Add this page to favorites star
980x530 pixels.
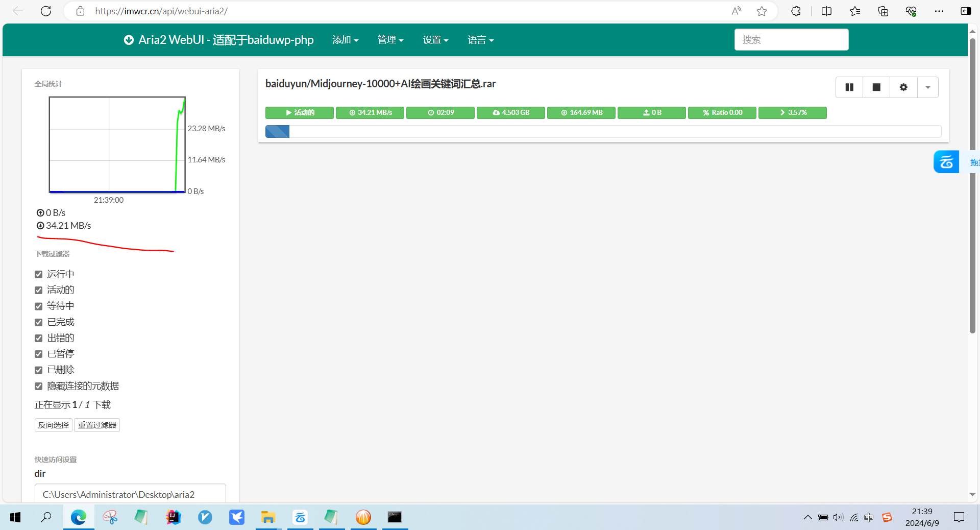762,11
